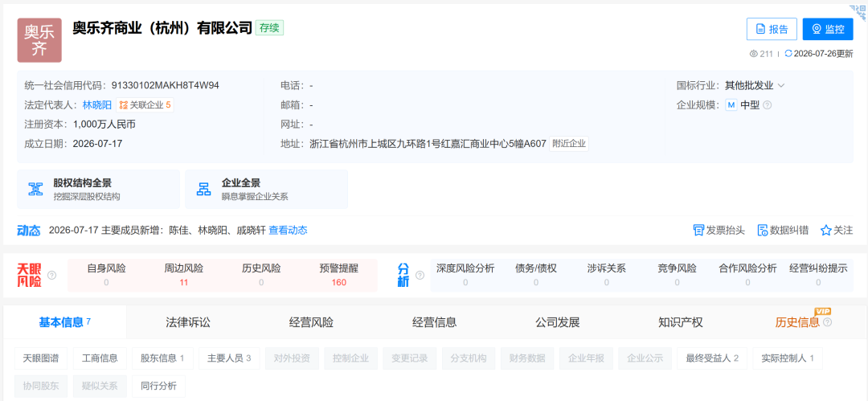Click the 对外投资 sub-tab
Viewport: 868px width, 401px height.
click(292, 358)
